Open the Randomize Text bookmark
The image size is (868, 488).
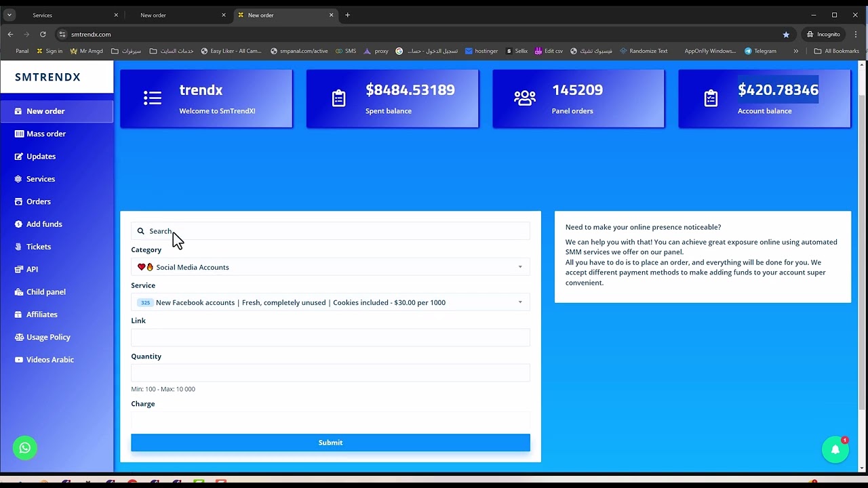pyautogui.click(x=644, y=51)
